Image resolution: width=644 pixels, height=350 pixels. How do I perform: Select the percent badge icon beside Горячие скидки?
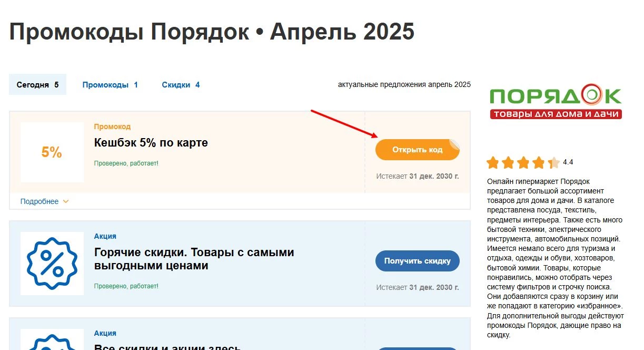click(x=52, y=261)
